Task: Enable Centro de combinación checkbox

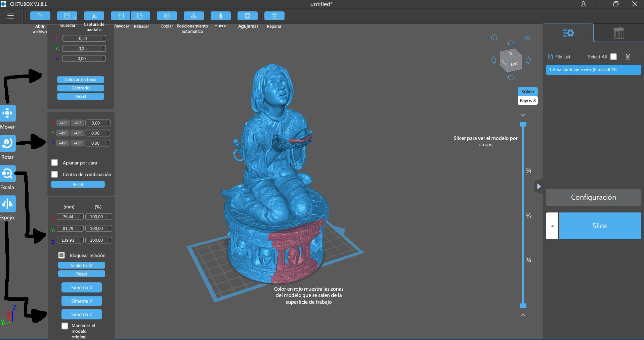Action: click(54, 175)
